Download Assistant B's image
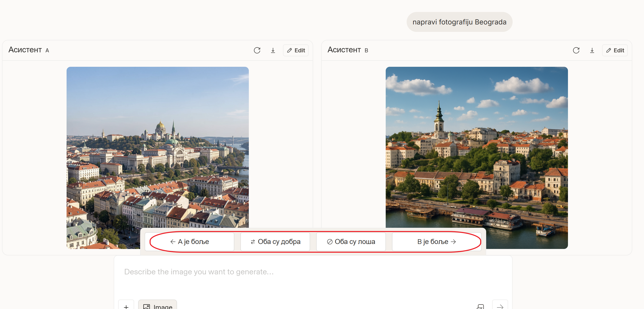This screenshot has width=644, height=309. pyautogui.click(x=592, y=50)
